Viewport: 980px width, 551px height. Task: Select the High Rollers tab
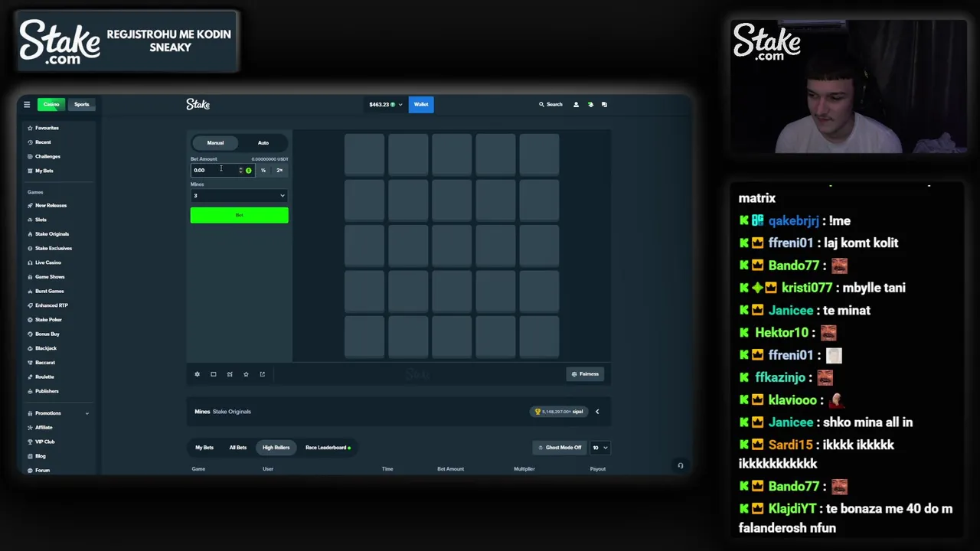tap(276, 448)
